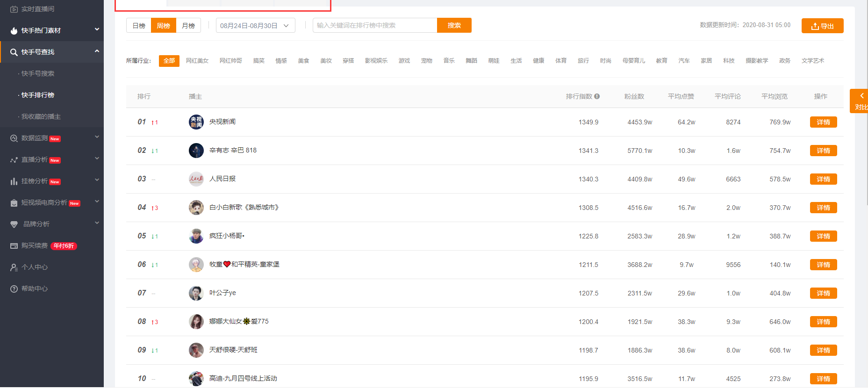The width and height of the screenshot is (868, 389).
Task: Open 快手号搜索 in sidebar
Action: (x=38, y=73)
